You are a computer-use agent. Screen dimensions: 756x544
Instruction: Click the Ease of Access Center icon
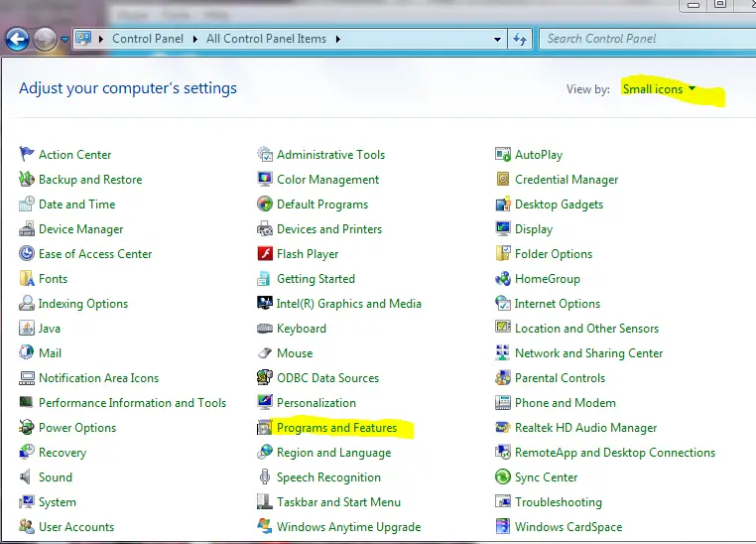point(27,254)
